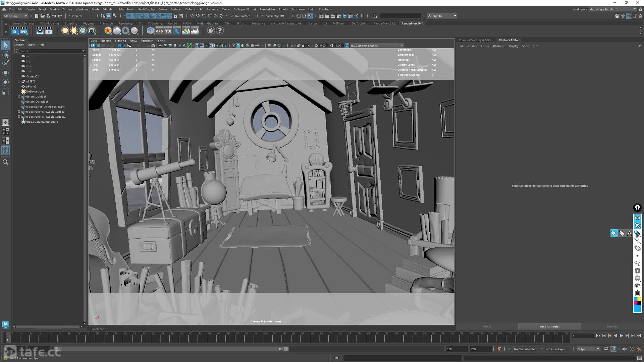Click the range slider end handle

(286, 349)
